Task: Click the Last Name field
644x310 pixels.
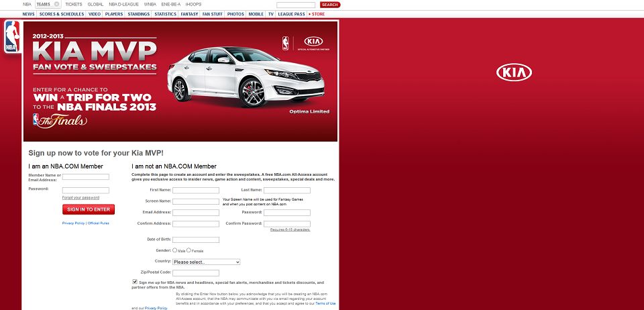Action: click(x=286, y=191)
